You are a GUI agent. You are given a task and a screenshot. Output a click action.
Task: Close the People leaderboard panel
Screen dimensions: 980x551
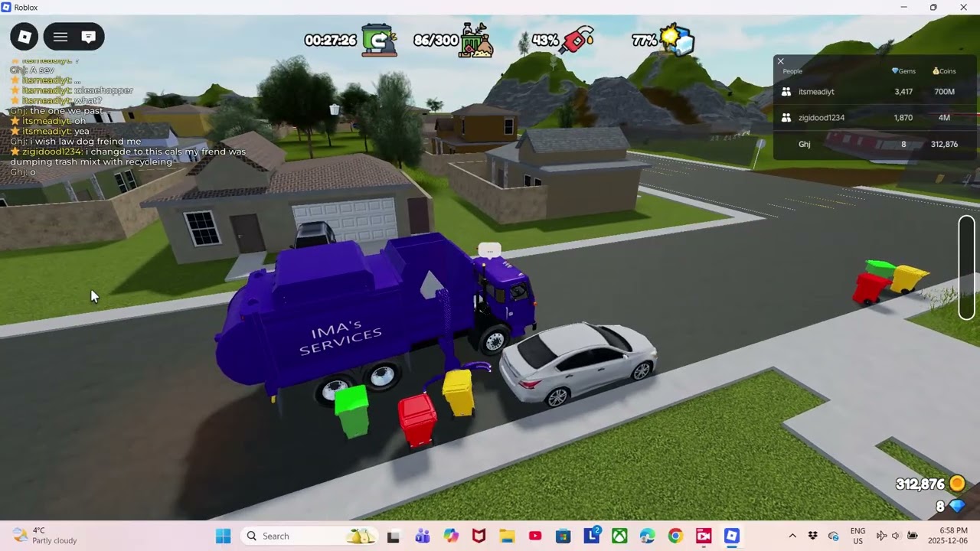click(780, 61)
